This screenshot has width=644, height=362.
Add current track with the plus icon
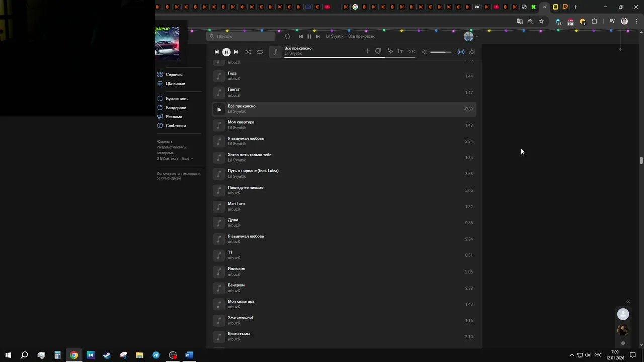click(367, 51)
